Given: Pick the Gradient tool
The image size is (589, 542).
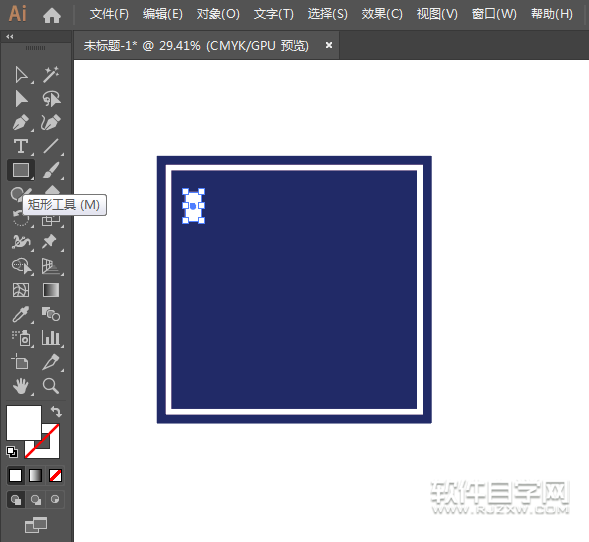Looking at the screenshot, I should 50,290.
